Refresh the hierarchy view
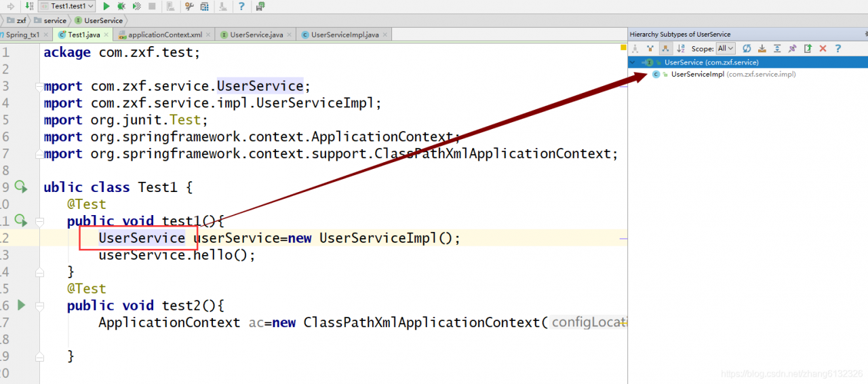 click(747, 48)
